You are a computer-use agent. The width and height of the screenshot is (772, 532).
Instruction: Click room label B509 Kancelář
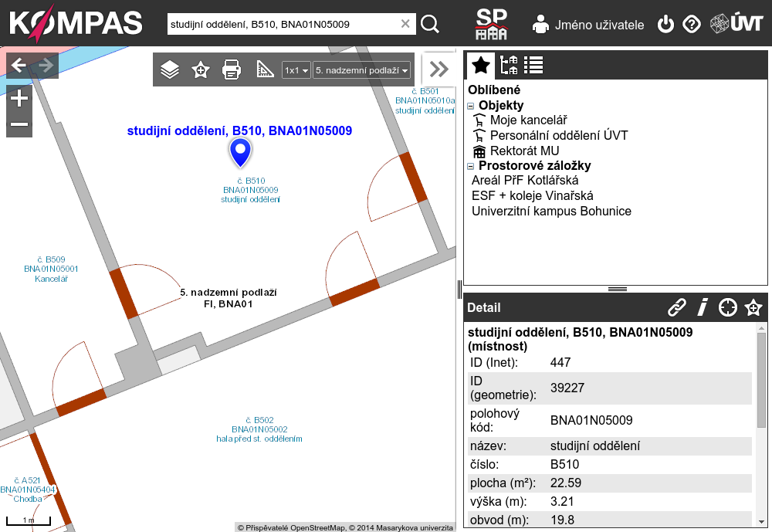51,269
